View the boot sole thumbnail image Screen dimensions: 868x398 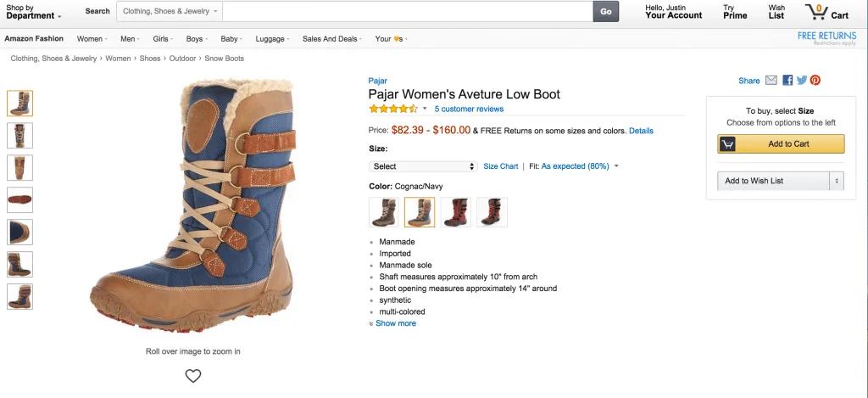click(x=19, y=200)
